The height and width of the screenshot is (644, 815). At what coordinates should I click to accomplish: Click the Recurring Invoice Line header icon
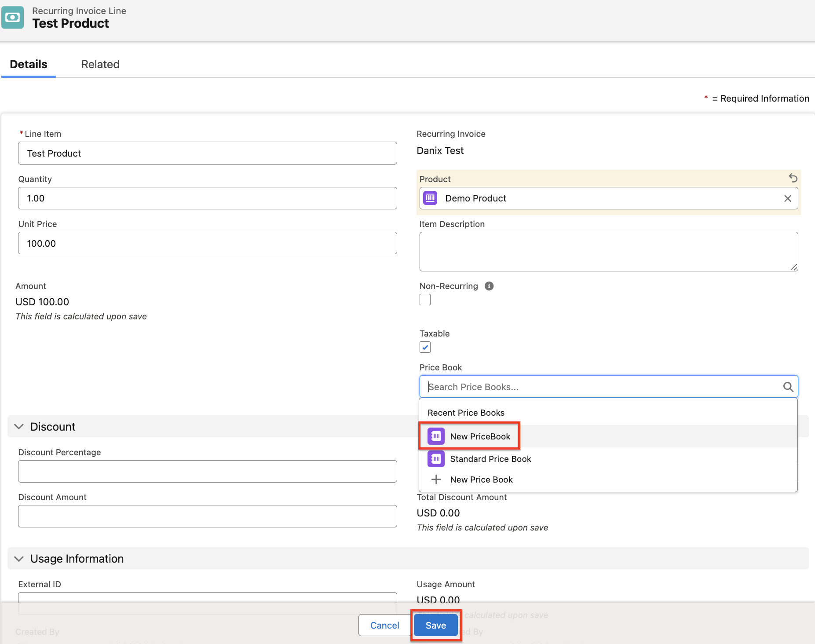click(13, 18)
